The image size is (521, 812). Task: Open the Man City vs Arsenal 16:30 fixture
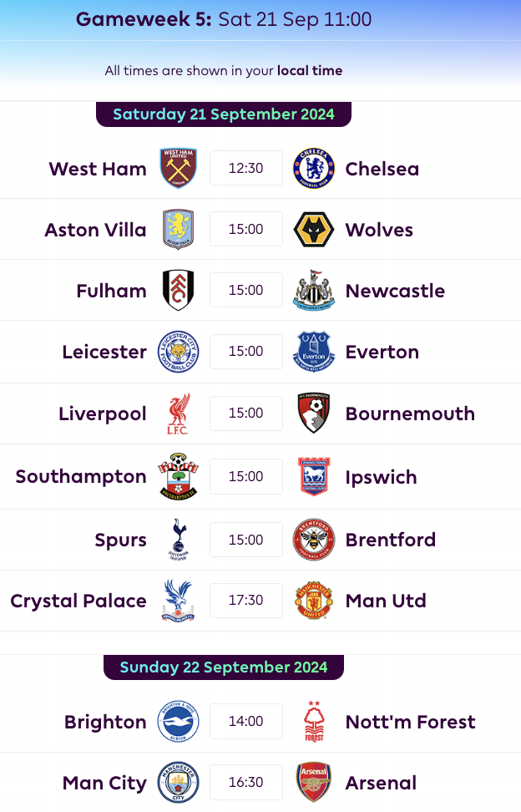tap(245, 783)
